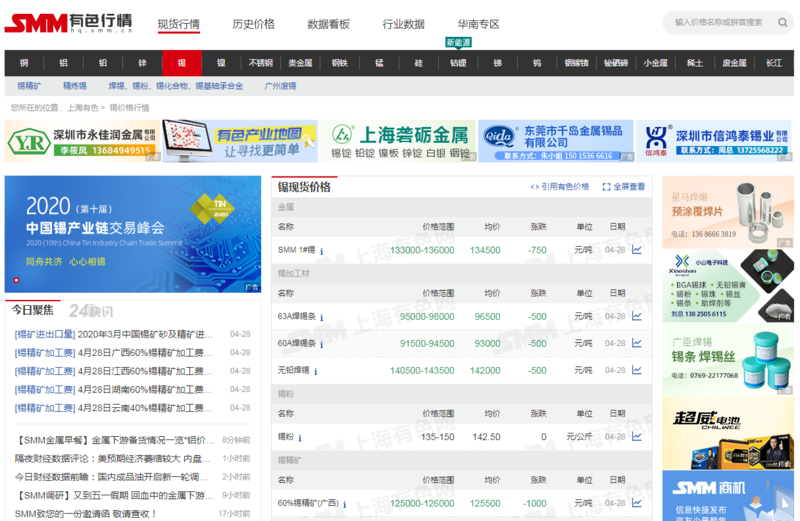Select 历史价格 top tab
Viewport: 800px width, 521px height.
[254, 24]
